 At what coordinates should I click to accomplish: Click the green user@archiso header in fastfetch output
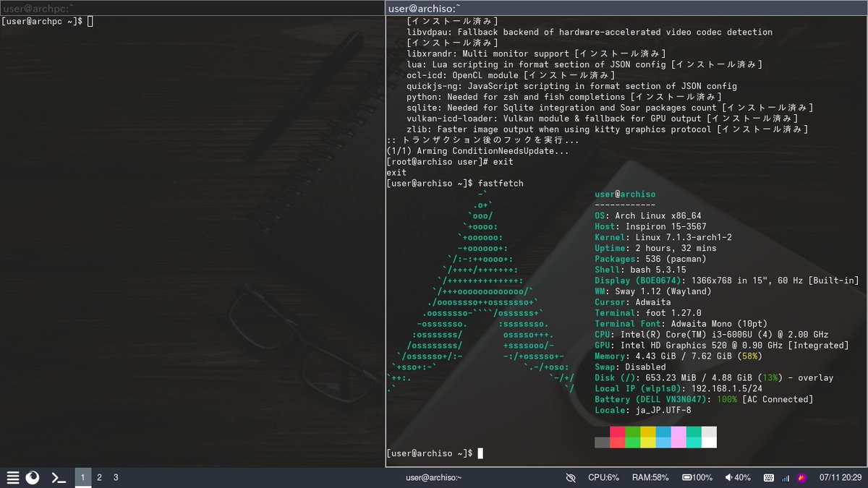pyautogui.click(x=625, y=194)
